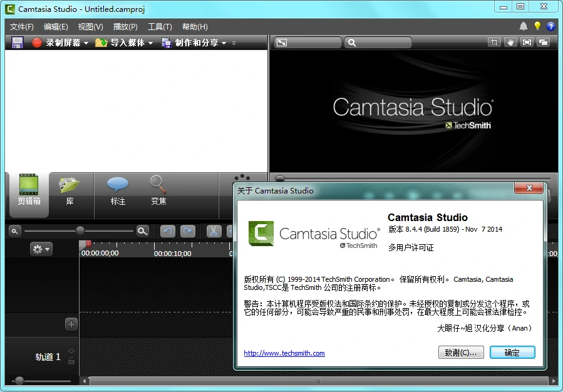Viewport: 563px width, 392px height.
Task: Click the scissors cut tool on timeline
Action: pos(213,231)
